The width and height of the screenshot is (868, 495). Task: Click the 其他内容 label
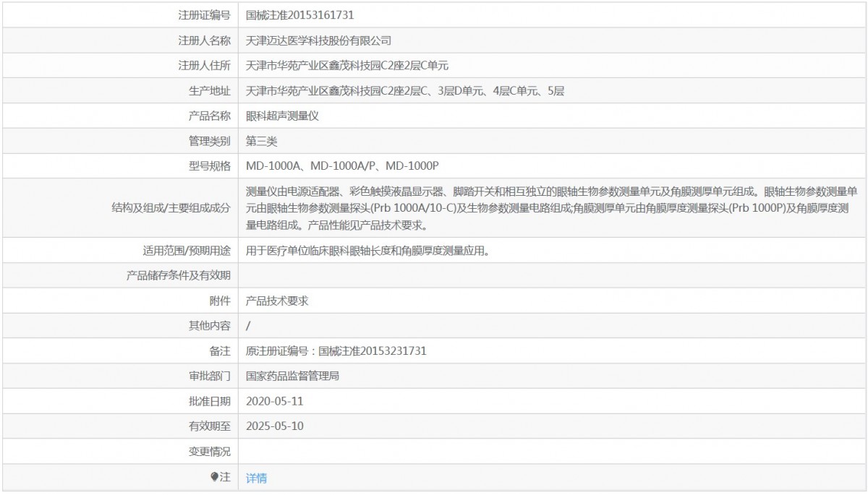click(x=210, y=326)
